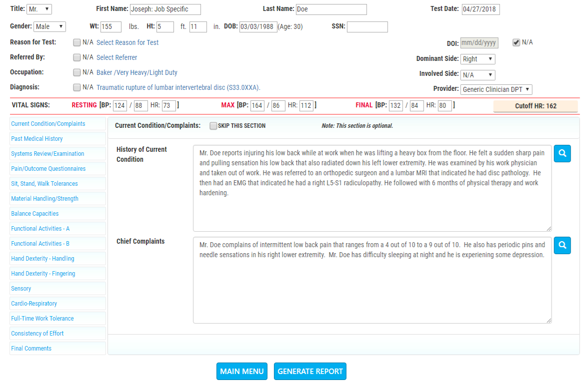Toggle N/A checkbox for Referred By
The image size is (588, 386).
coord(77,57)
